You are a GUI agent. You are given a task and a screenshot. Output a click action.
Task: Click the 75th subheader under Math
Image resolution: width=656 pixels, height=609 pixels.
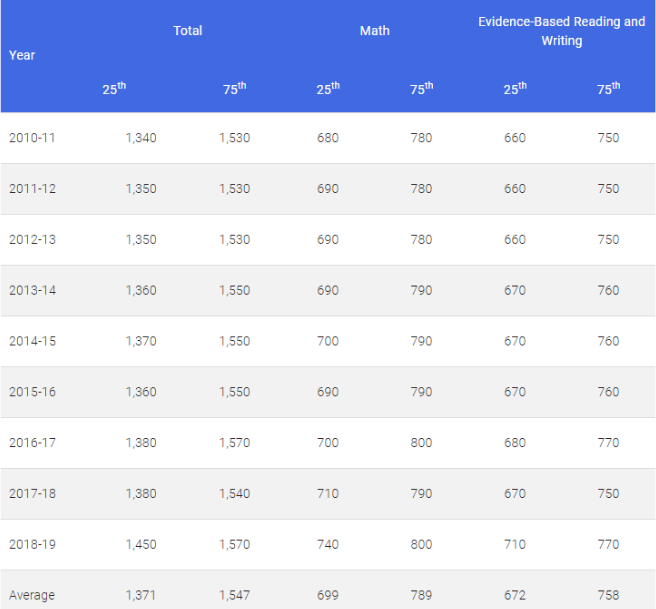tap(421, 89)
